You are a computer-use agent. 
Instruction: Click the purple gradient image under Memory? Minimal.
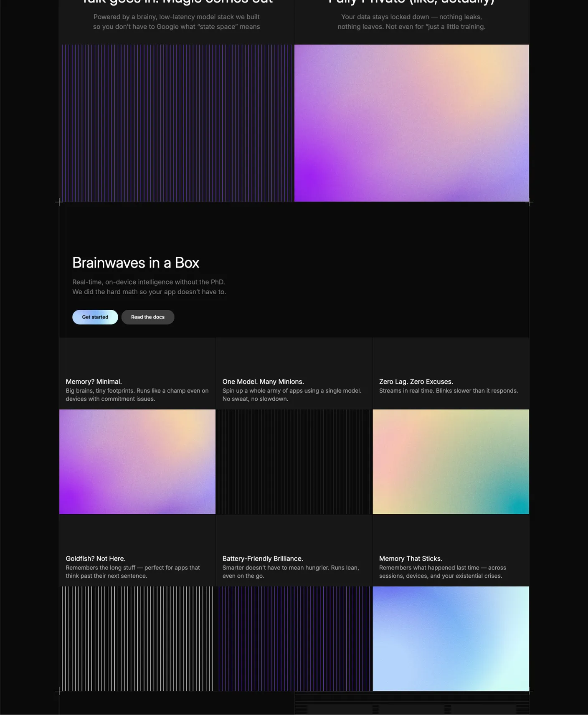pyautogui.click(x=137, y=462)
